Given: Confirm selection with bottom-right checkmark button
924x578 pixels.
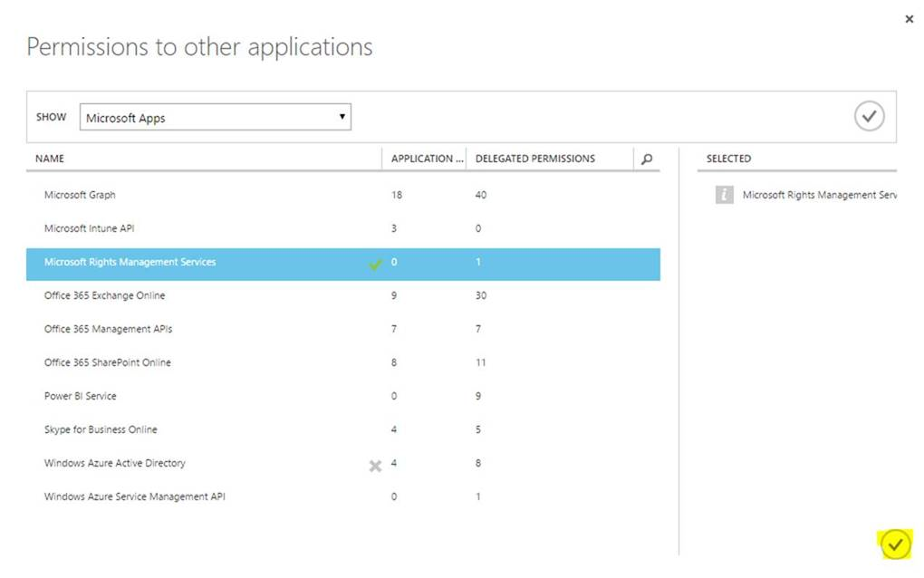Looking at the screenshot, I should coord(895,544).
